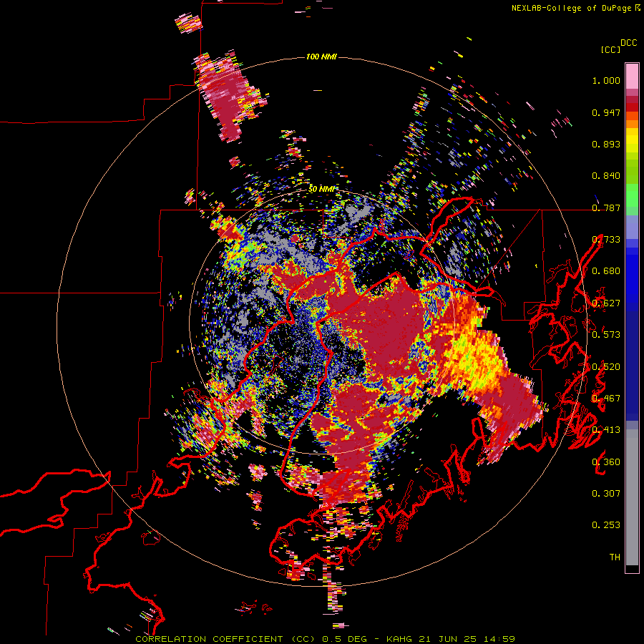Click the 0.840 scale value
This screenshot has width=644, height=644.
point(606,176)
